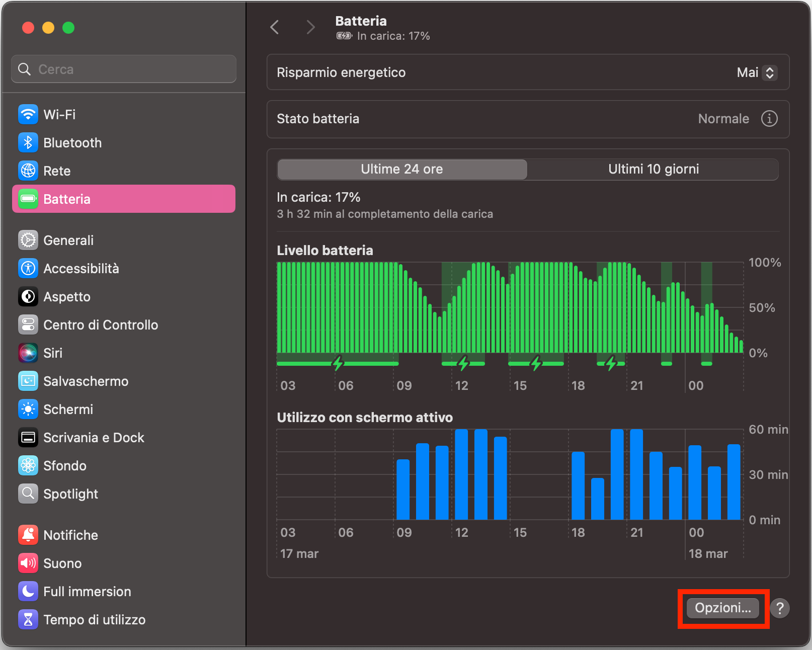Navigate back with the left chevron
Image resolution: width=812 pixels, height=650 pixels.
[x=275, y=27]
